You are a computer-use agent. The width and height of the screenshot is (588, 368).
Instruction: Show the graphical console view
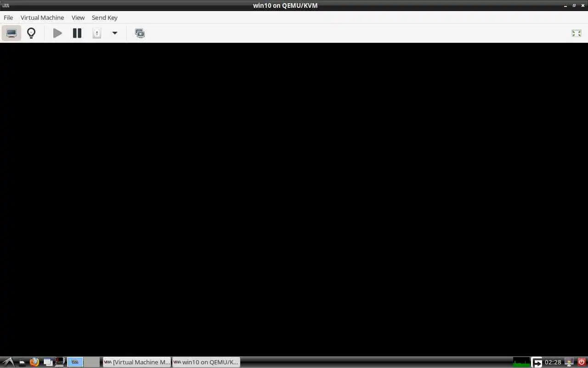point(11,33)
